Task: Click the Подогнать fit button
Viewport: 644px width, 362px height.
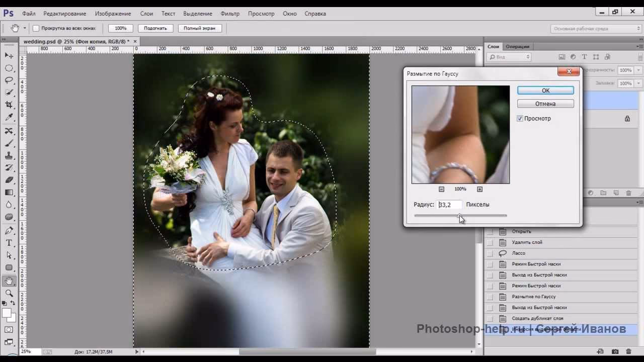Action: [x=155, y=28]
